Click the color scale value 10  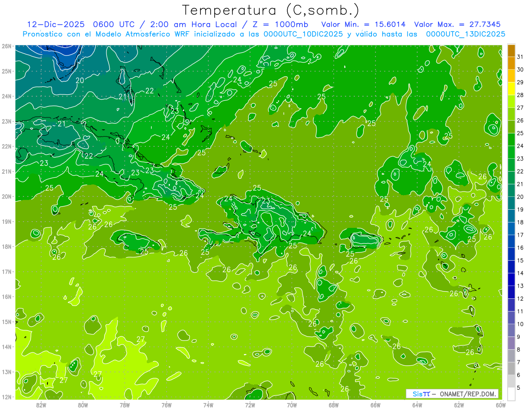pos(520,324)
